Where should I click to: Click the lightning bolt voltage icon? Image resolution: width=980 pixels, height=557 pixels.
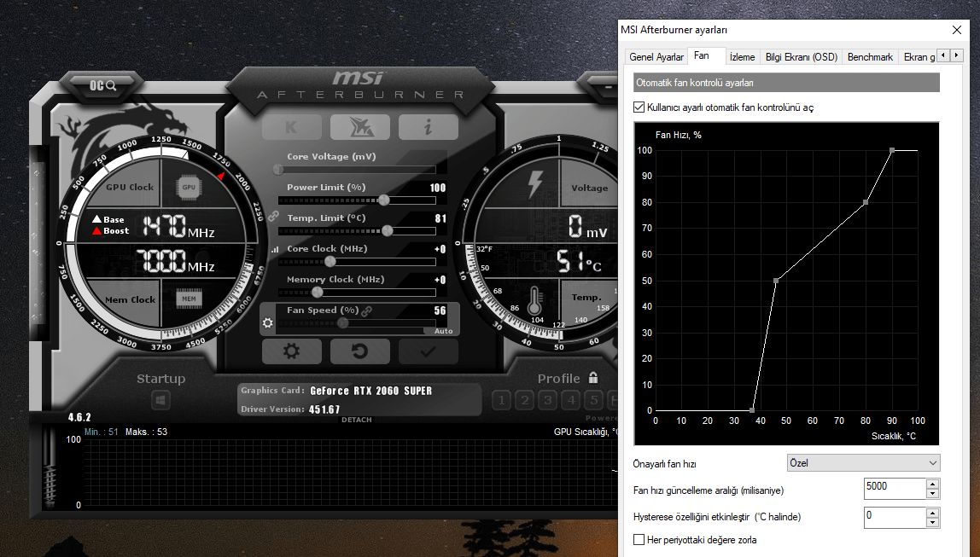[x=535, y=185]
